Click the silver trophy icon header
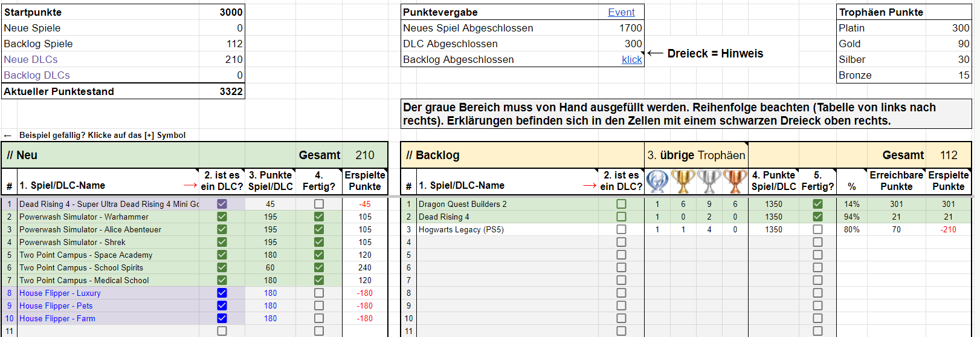Viewport: 980px width, 337px height. (709, 181)
